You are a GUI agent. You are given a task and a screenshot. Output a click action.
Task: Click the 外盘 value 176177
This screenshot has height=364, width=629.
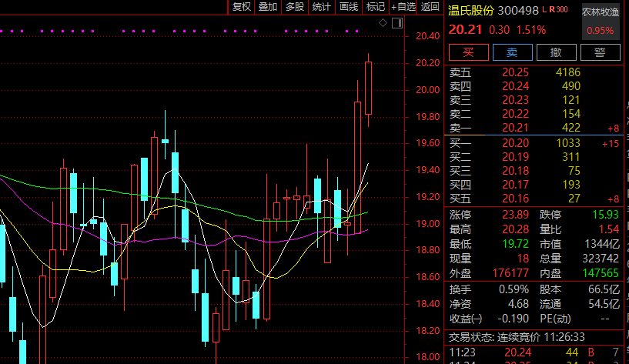pyautogui.click(x=512, y=273)
